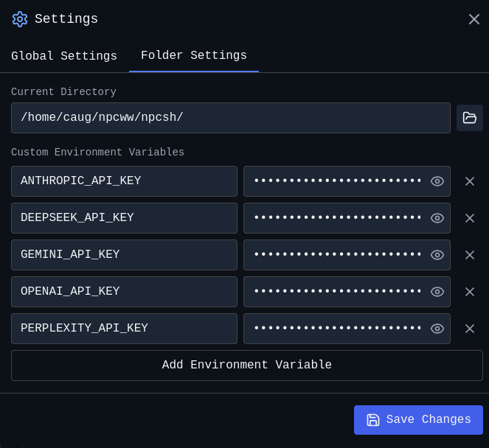The height and width of the screenshot is (448, 489).
Task: Delete the DEEPSEEK_API_KEY row
Action: coord(470,218)
